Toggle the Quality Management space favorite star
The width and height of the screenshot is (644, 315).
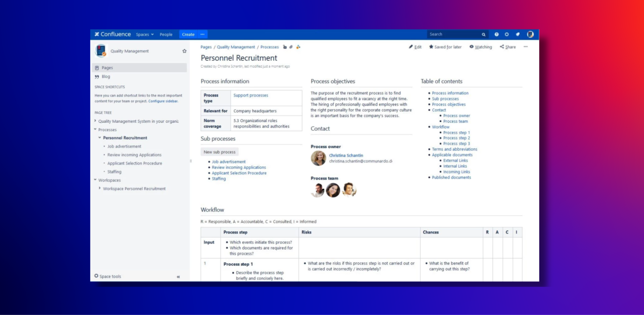184,51
